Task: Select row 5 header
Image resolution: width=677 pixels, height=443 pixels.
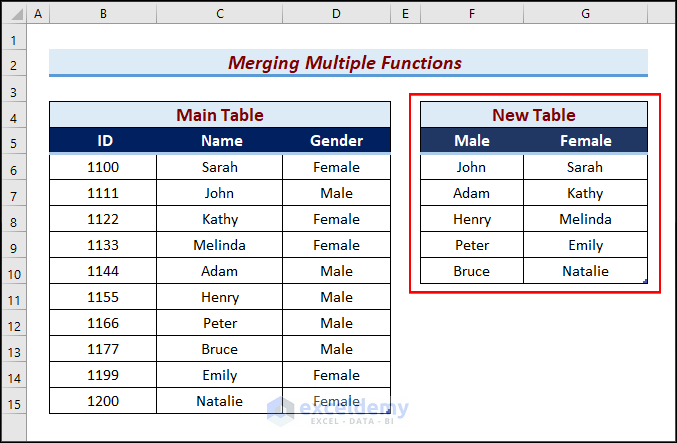Action: [x=14, y=143]
